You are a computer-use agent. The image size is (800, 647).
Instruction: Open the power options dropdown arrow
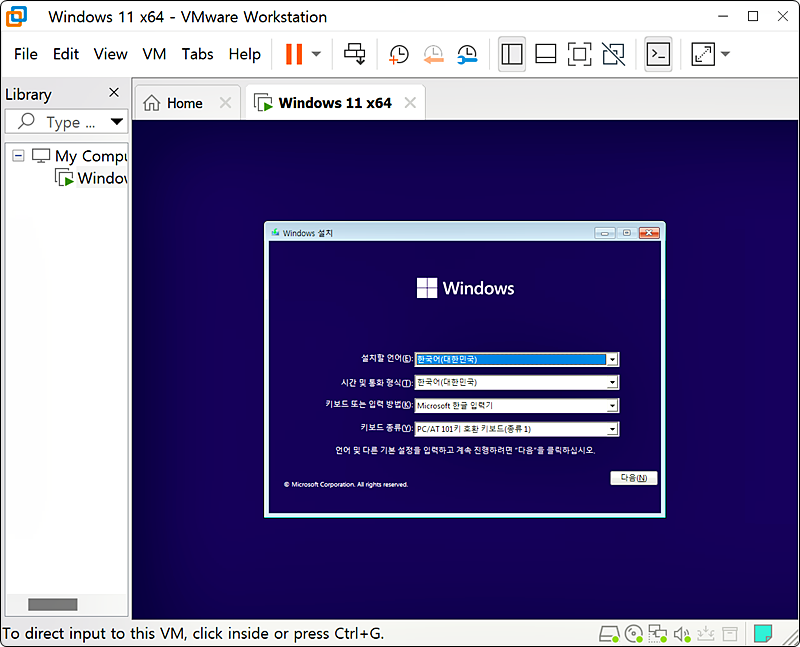point(318,54)
